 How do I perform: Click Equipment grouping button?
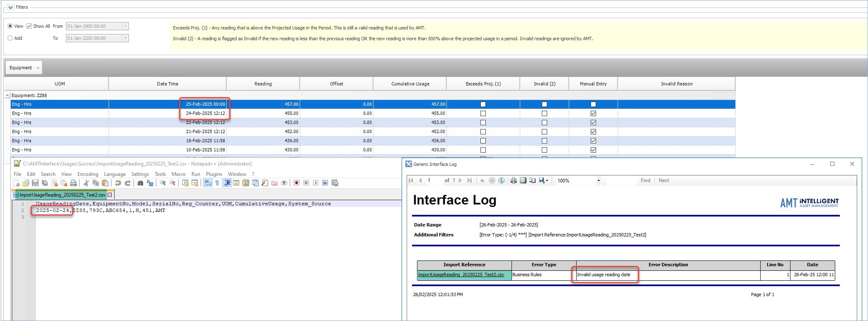pos(24,68)
